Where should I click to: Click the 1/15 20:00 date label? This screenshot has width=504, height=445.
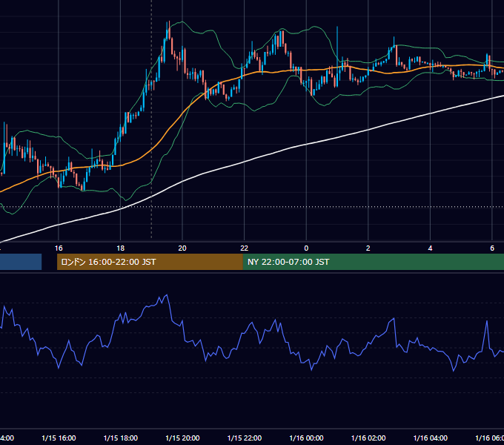point(182,438)
